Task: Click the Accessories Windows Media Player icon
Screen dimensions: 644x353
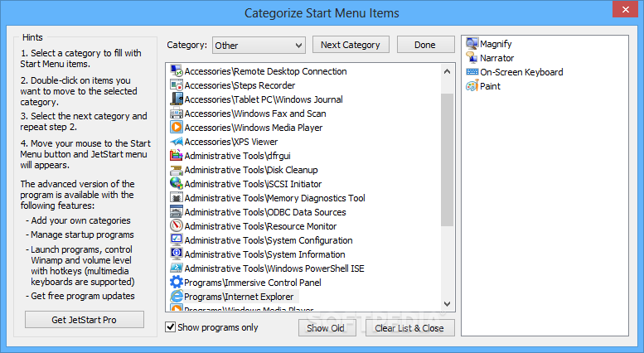Action: point(177,128)
